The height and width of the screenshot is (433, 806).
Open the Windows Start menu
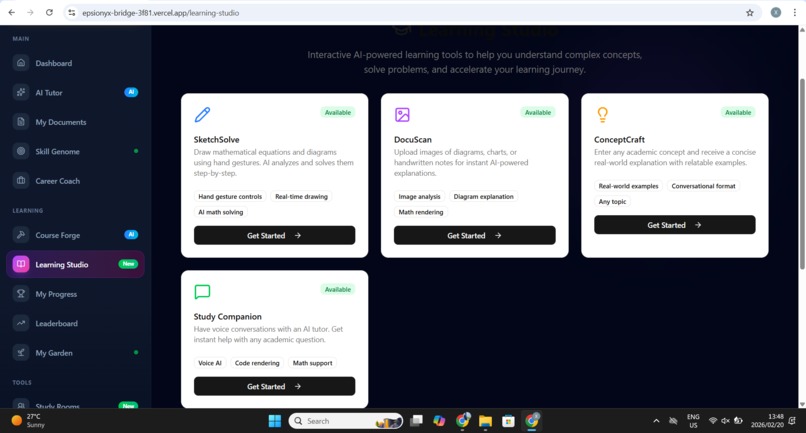275,421
